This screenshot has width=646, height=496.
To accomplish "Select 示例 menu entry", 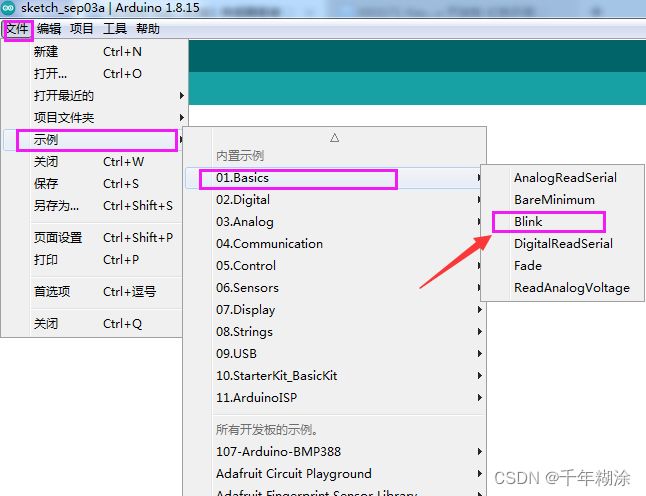I will pyautogui.click(x=93, y=140).
